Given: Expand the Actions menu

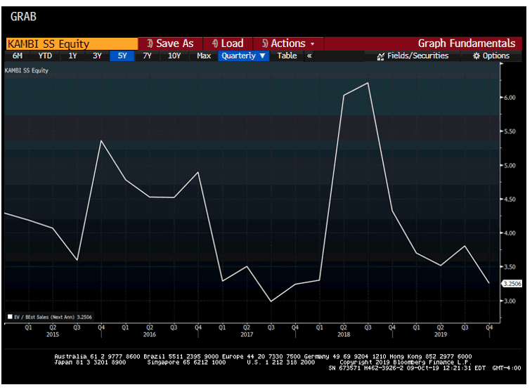Looking at the screenshot, I should click(288, 44).
